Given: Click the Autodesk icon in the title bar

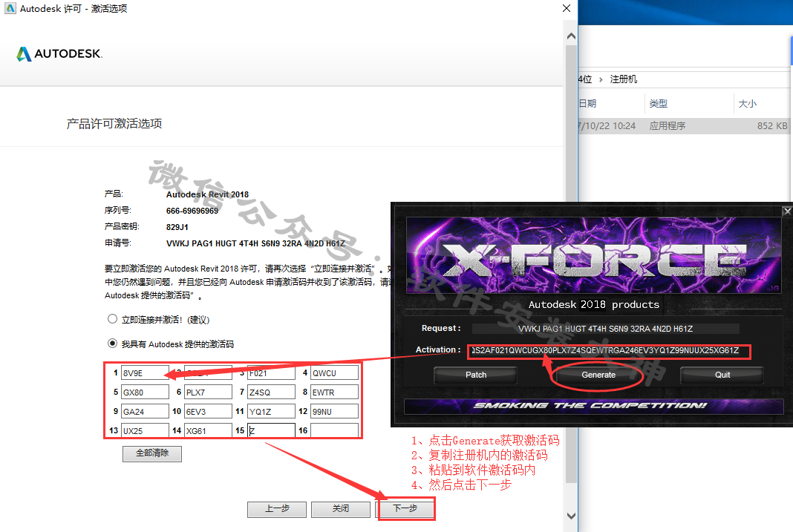Looking at the screenshot, I should [10, 8].
